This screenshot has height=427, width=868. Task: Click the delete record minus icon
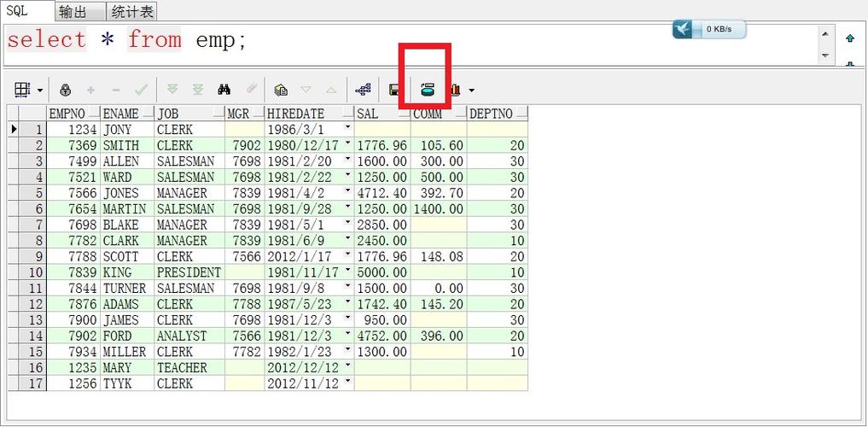pos(116,90)
